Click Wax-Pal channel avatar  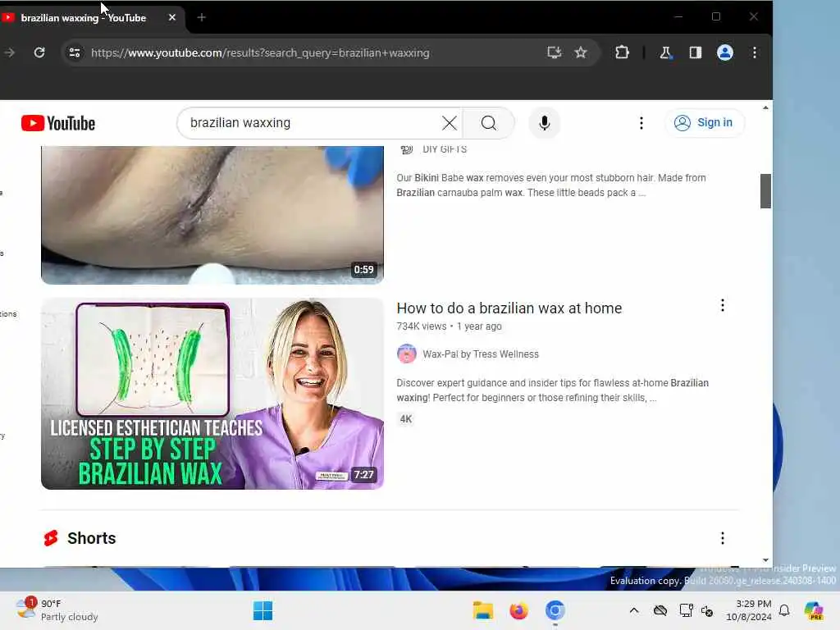pyautogui.click(x=407, y=354)
